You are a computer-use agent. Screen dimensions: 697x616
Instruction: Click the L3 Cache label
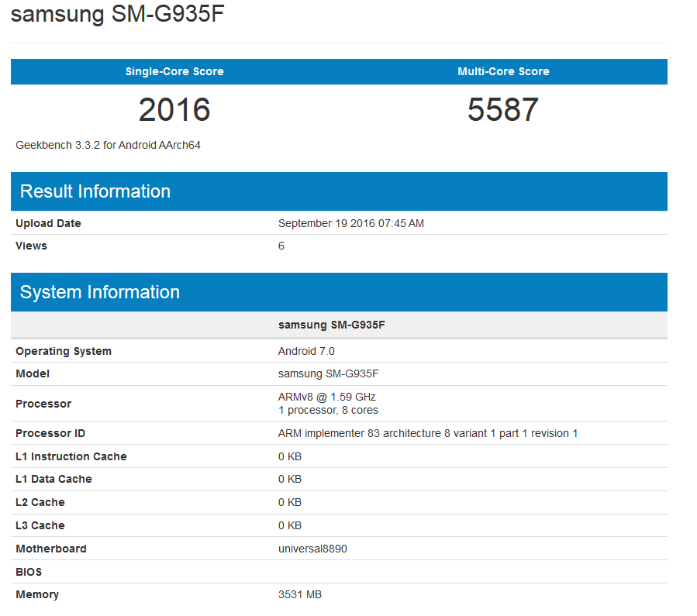click(40, 525)
